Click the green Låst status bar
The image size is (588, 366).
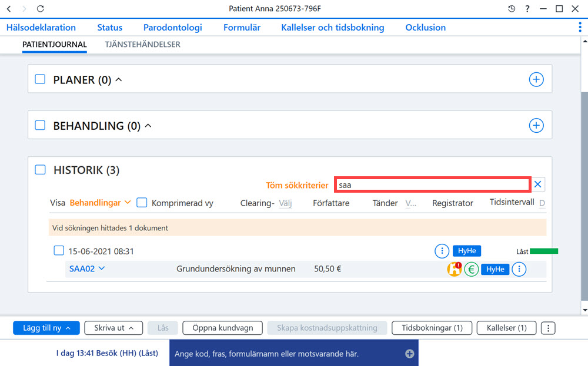pyautogui.click(x=544, y=251)
